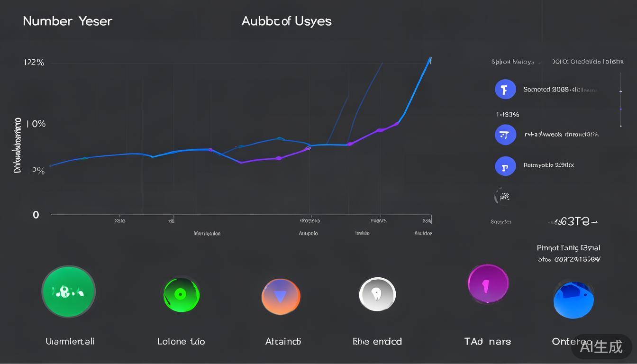Click the Rotmyoklo 2590x legend label
The width and height of the screenshot is (637, 364).
pos(548,165)
